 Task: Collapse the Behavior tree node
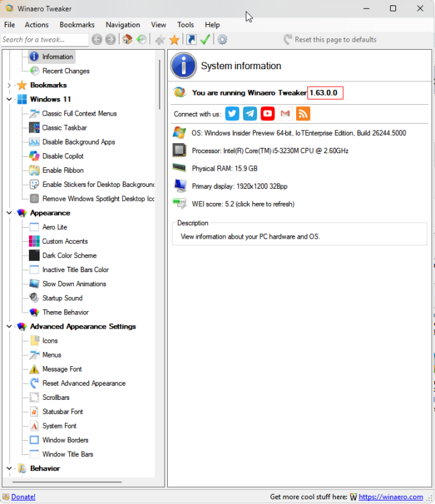click(9, 468)
